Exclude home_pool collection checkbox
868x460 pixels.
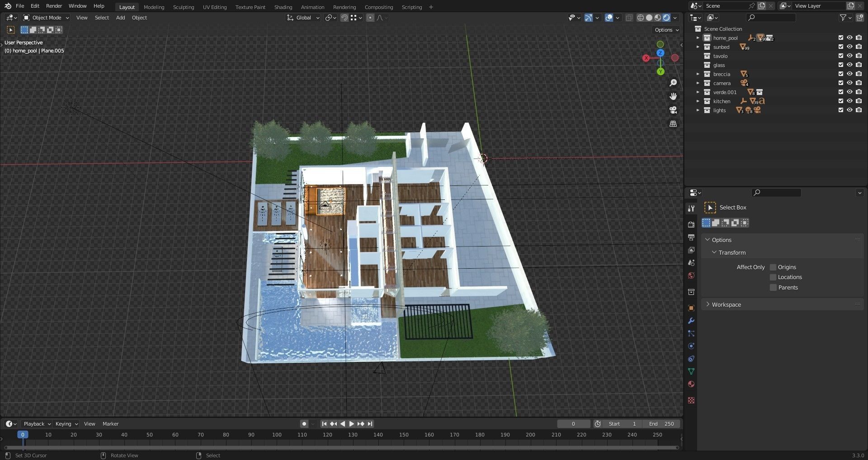click(x=841, y=38)
